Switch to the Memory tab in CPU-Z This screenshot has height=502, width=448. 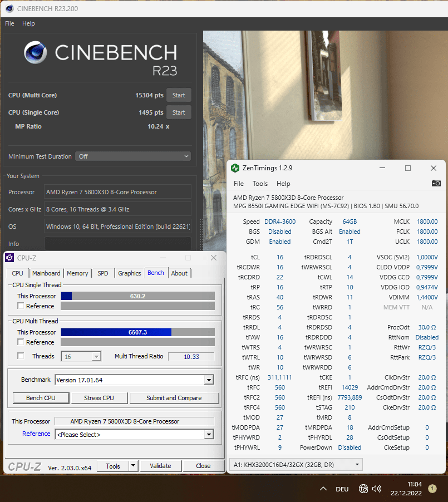click(x=77, y=273)
